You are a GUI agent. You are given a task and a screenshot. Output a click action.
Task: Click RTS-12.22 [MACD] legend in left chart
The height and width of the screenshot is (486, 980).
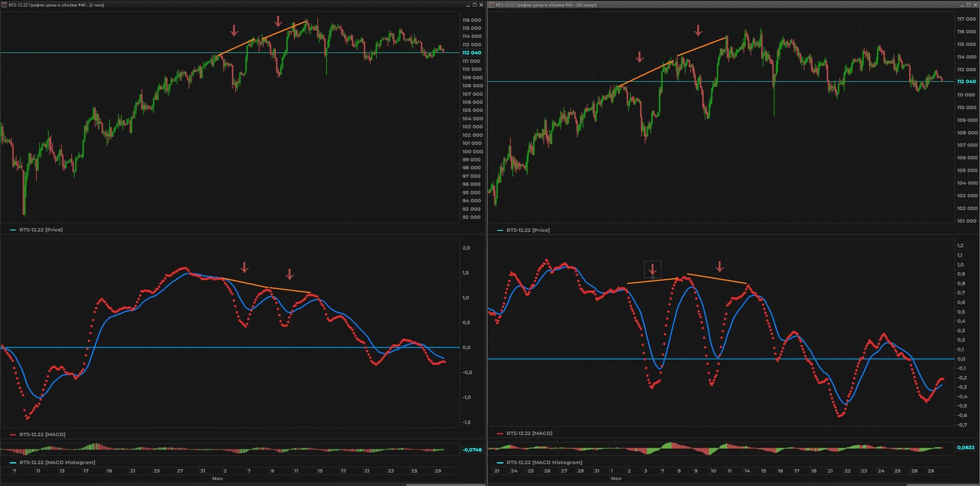[42, 434]
